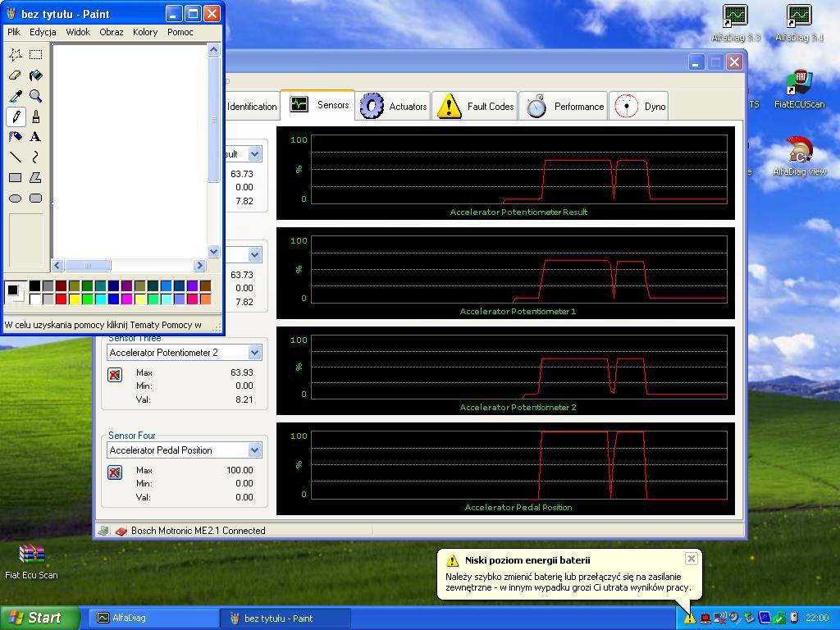Switch to AlfaDiag from the taskbar
Image resolution: width=840 pixels, height=630 pixels.
pyautogui.click(x=153, y=619)
